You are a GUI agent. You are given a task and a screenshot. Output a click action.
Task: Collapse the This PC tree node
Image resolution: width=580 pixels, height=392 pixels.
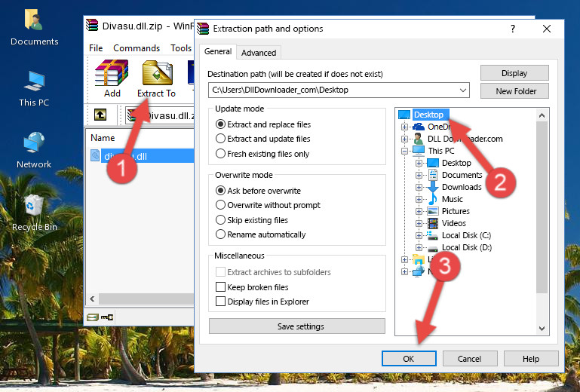pyautogui.click(x=404, y=151)
